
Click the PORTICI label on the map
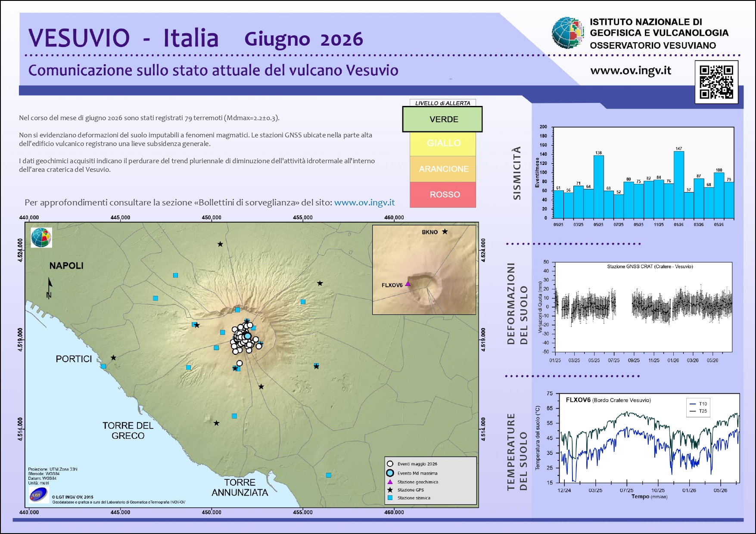pos(74,359)
